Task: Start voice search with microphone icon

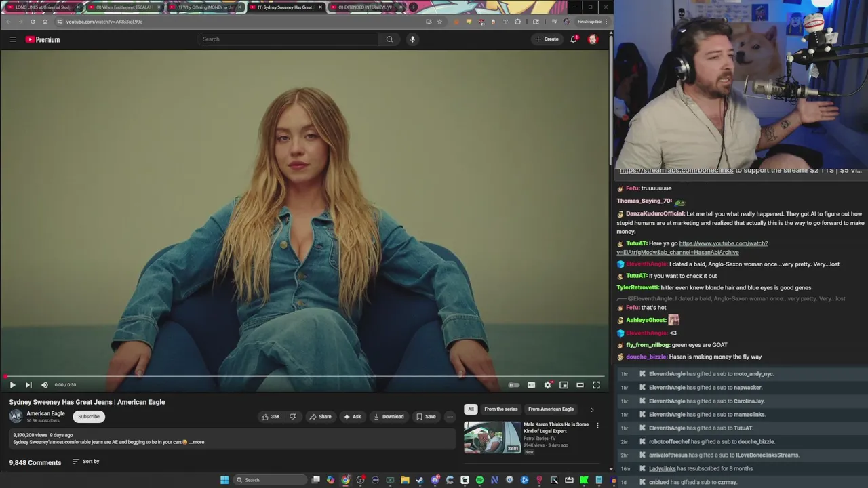Action: pos(412,39)
